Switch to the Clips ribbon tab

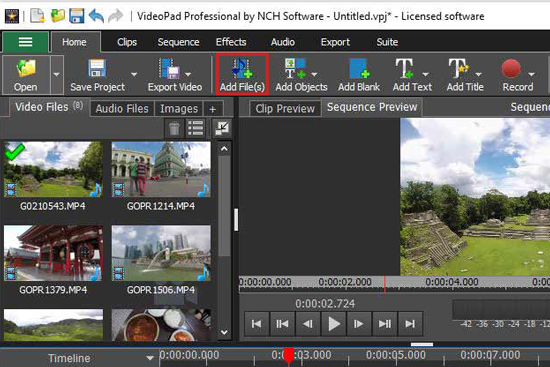[127, 42]
